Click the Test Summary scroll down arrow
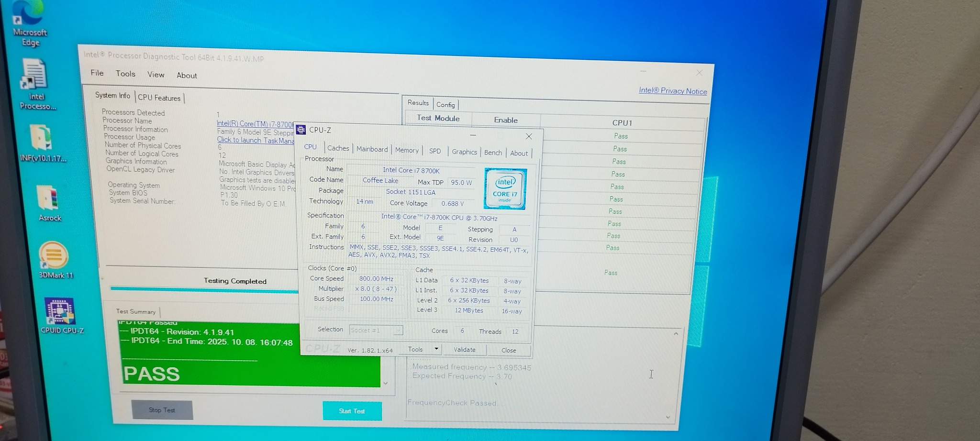Image resolution: width=980 pixels, height=441 pixels. coord(386,383)
